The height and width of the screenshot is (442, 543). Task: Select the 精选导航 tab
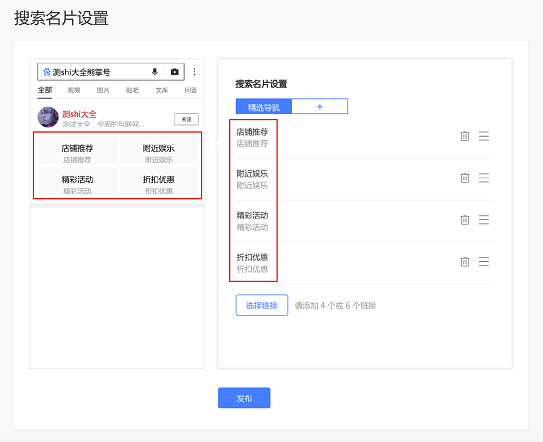coord(264,107)
